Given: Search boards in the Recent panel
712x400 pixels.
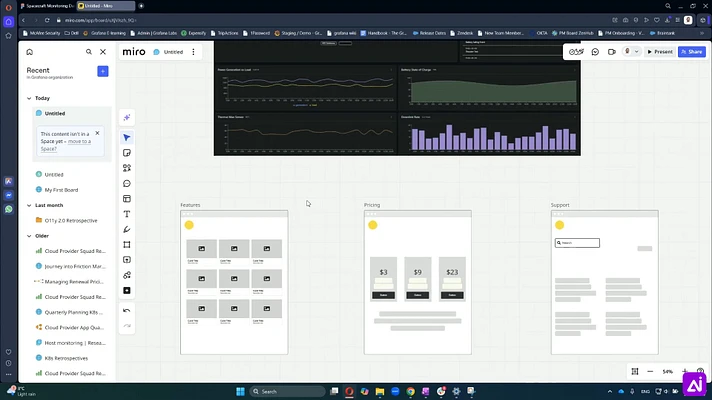Looking at the screenshot, I should pyautogui.click(x=89, y=52).
